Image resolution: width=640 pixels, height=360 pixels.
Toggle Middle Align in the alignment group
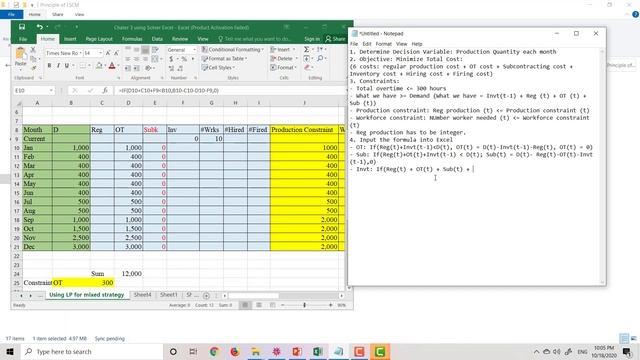pos(136,49)
